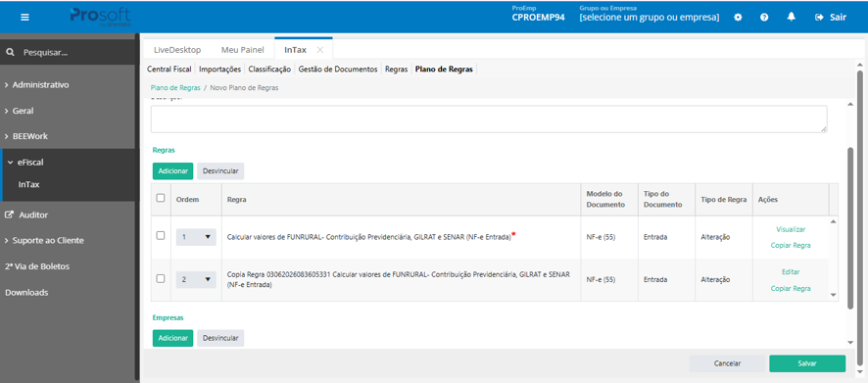The height and width of the screenshot is (383, 868).
Task: Click form panel scroll down arrow
Action: coord(850,343)
